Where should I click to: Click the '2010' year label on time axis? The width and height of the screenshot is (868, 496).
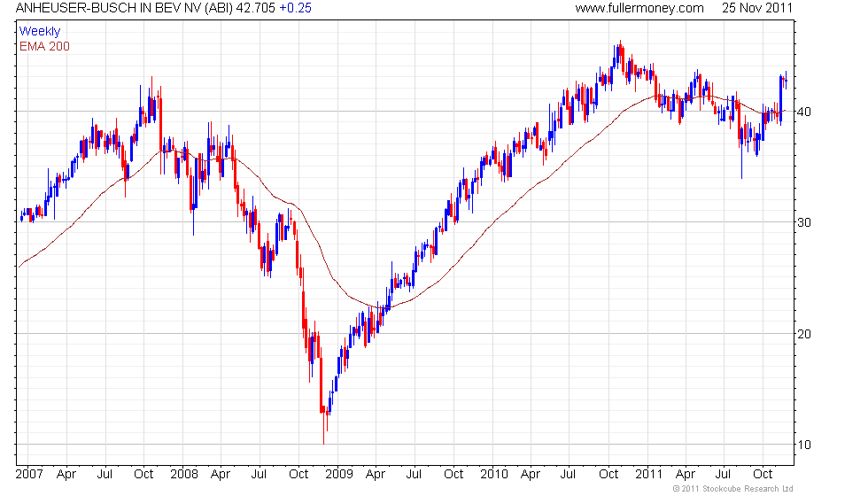[x=494, y=475]
